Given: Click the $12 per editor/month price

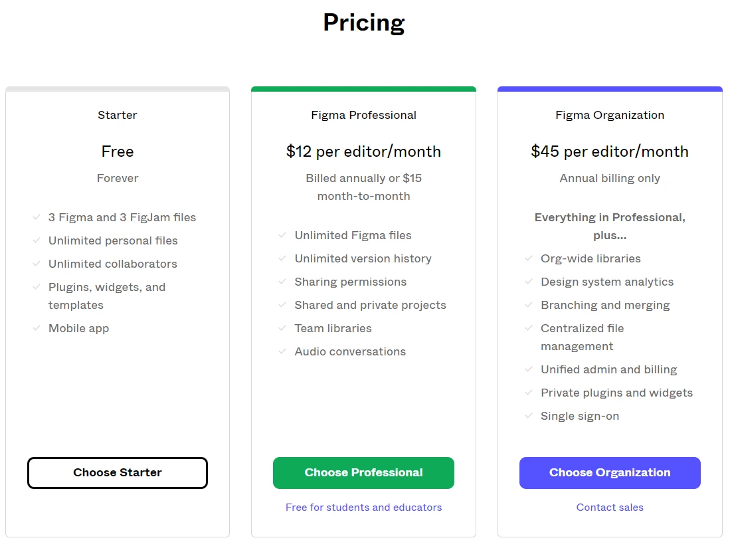Looking at the screenshot, I should click(x=363, y=151).
